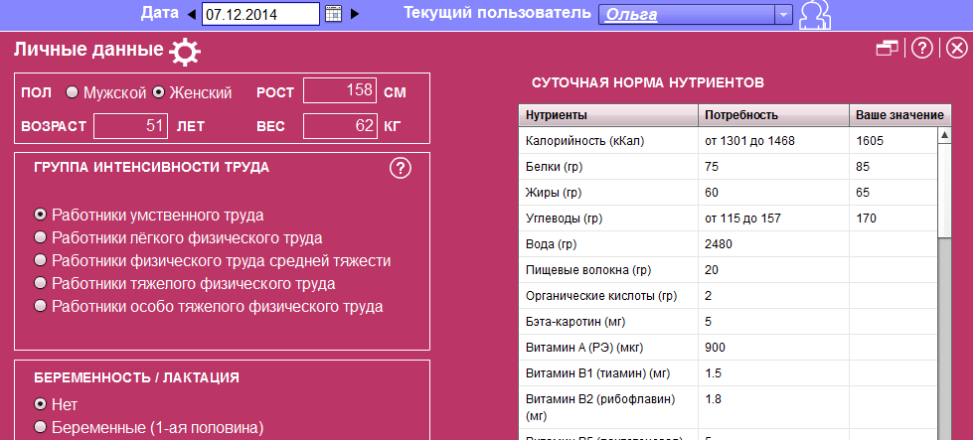Image resolution: width=980 pixels, height=440 pixels.
Task: Open the help icon in header
Action: pyautogui.click(x=921, y=49)
